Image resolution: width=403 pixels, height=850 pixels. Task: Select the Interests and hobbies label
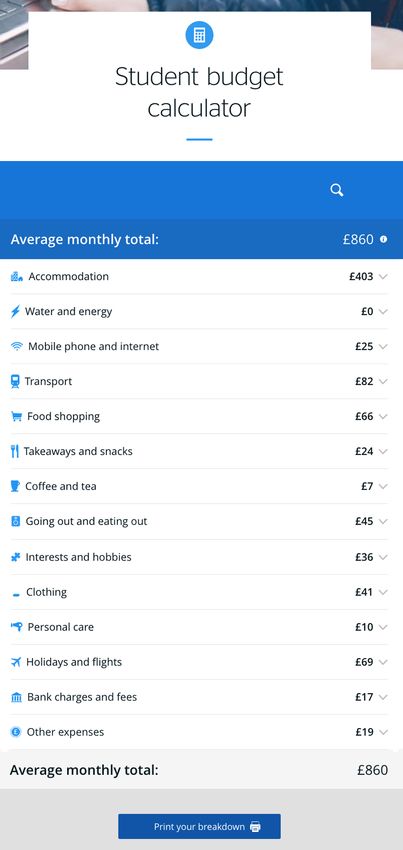[x=79, y=557]
